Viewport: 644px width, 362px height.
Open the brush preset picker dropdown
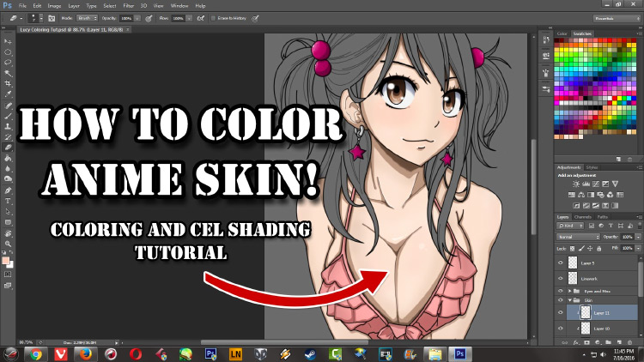[x=40, y=19]
